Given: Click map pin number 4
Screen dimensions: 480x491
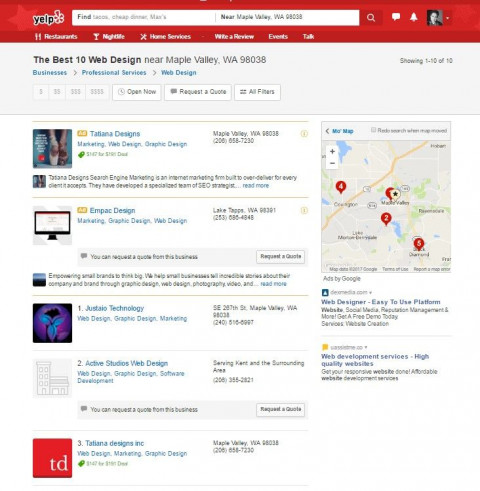Looking at the screenshot, I should pos(341,187).
